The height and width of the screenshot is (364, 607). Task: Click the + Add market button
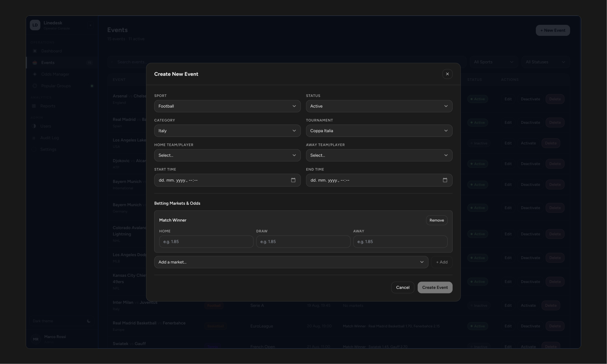click(442, 262)
